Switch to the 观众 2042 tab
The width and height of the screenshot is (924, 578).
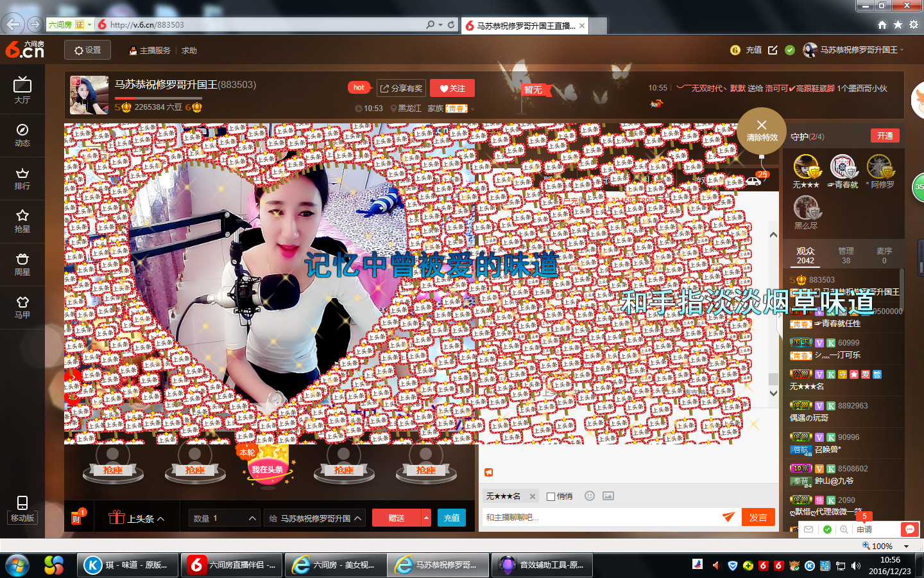[805, 256]
